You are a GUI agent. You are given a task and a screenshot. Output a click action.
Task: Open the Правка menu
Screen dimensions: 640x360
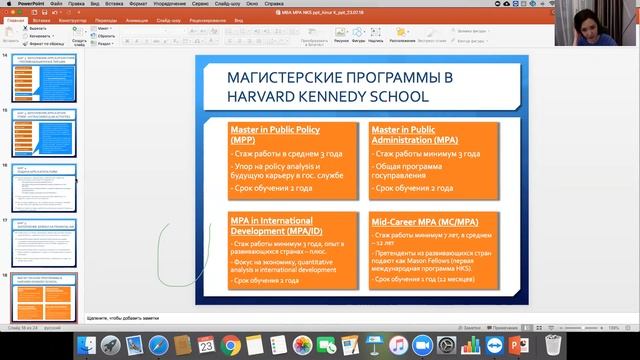76,3
